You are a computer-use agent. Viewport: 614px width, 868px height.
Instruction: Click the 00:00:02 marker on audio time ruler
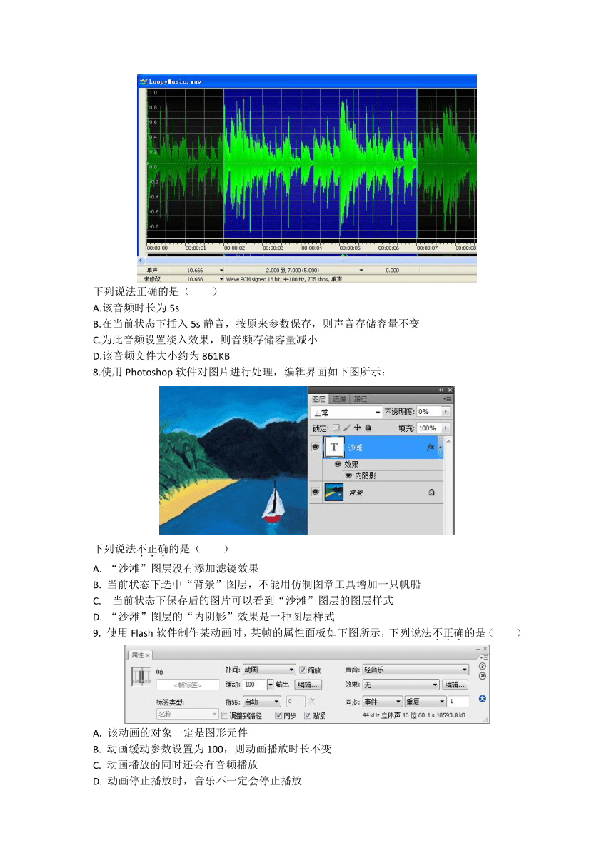(235, 248)
